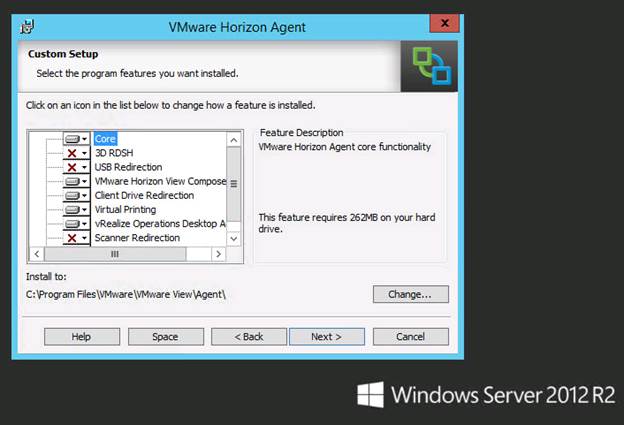
Task: Open install options for Client Drive Redirection
Action: (x=76, y=195)
